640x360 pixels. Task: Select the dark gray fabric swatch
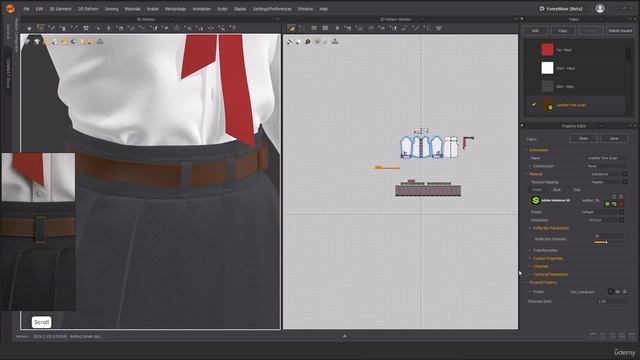pos(547,86)
